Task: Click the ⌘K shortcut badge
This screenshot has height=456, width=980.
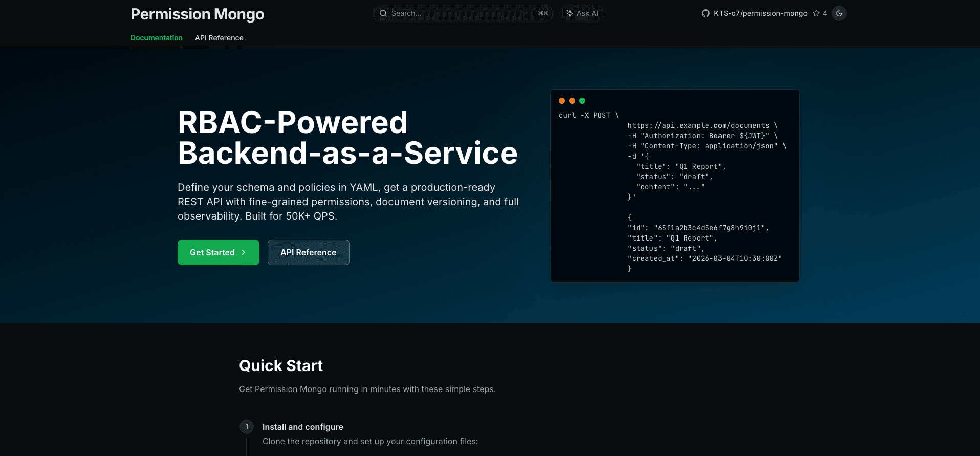Action: click(x=543, y=13)
